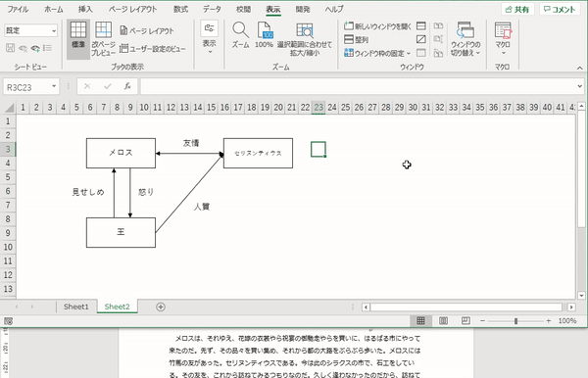Click the macro recording status bar icon
This screenshot has height=378, width=588.
pos(8,321)
